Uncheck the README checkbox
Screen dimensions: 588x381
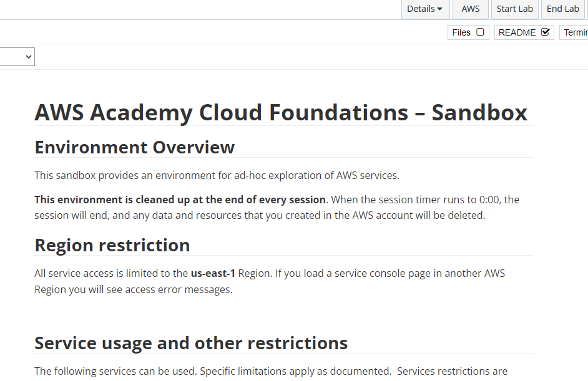[546, 32]
